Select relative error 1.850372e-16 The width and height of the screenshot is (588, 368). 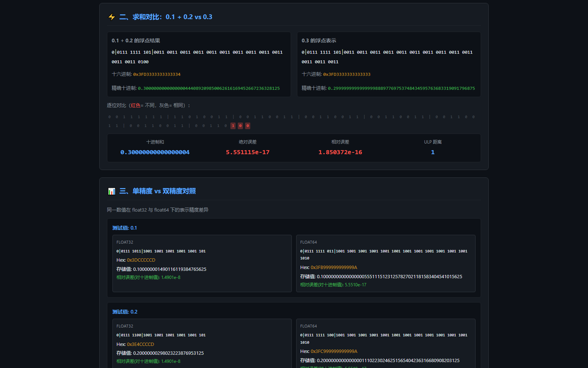tap(340, 152)
